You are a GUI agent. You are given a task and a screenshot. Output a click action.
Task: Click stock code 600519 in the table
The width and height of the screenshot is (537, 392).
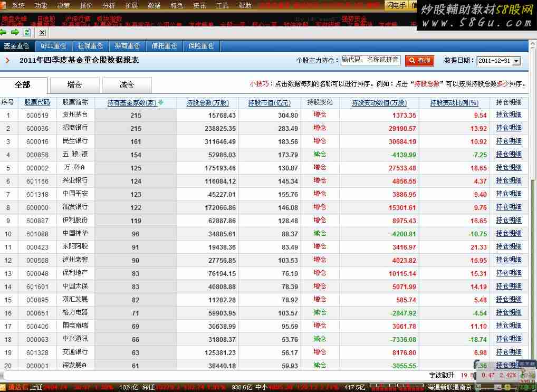(37, 116)
